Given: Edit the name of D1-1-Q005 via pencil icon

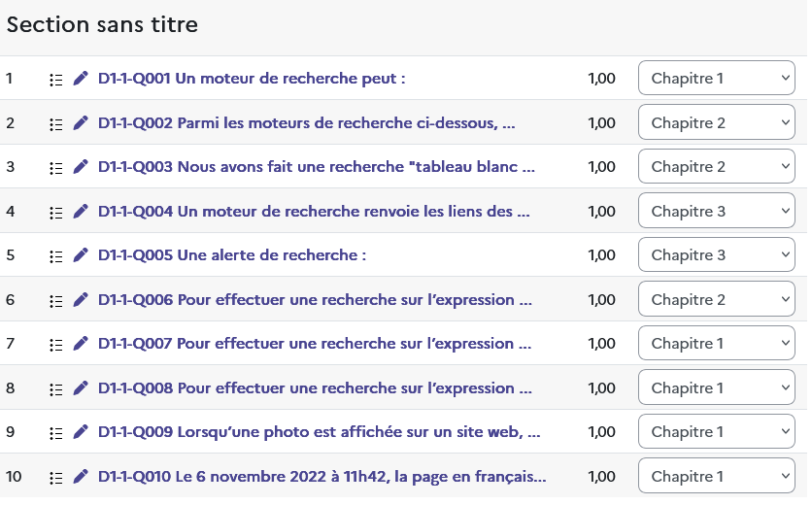Looking at the screenshot, I should [x=81, y=255].
